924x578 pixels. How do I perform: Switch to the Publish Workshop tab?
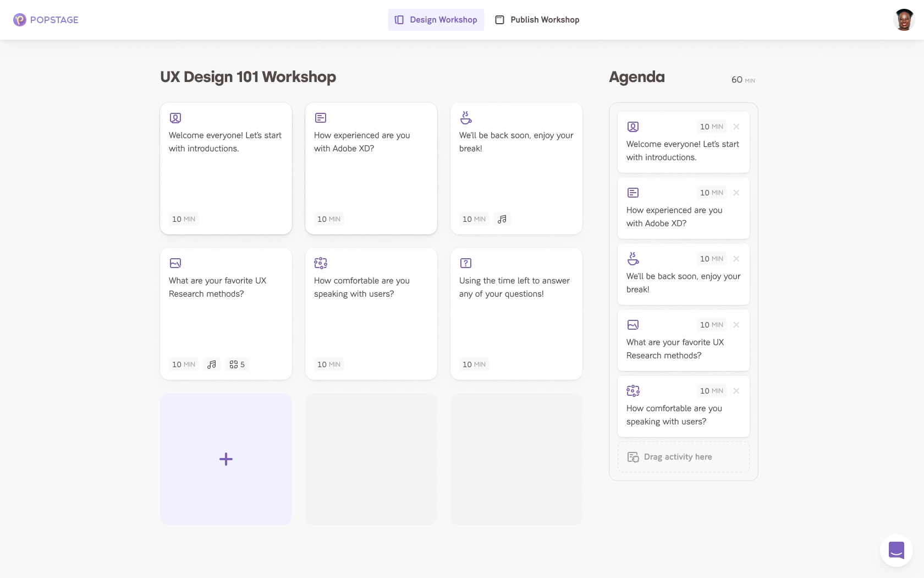[x=537, y=20]
